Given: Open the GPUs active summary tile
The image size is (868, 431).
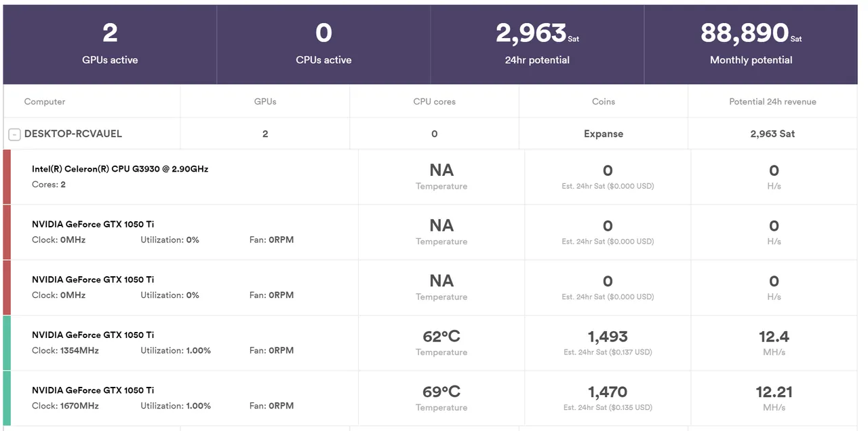Looking at the screenshot, I should click(110, 44).
